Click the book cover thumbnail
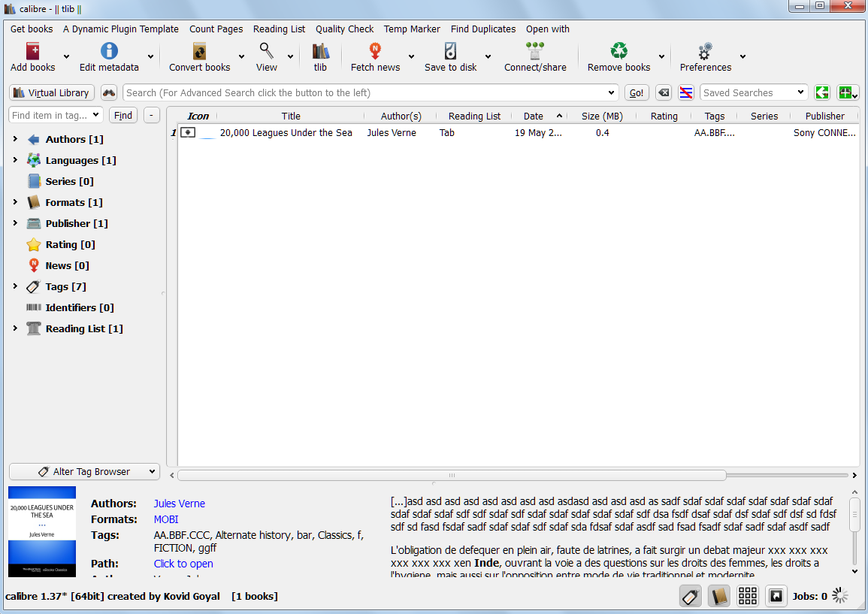The width and height of the screenshot is (868, 614). pos(42,531)
